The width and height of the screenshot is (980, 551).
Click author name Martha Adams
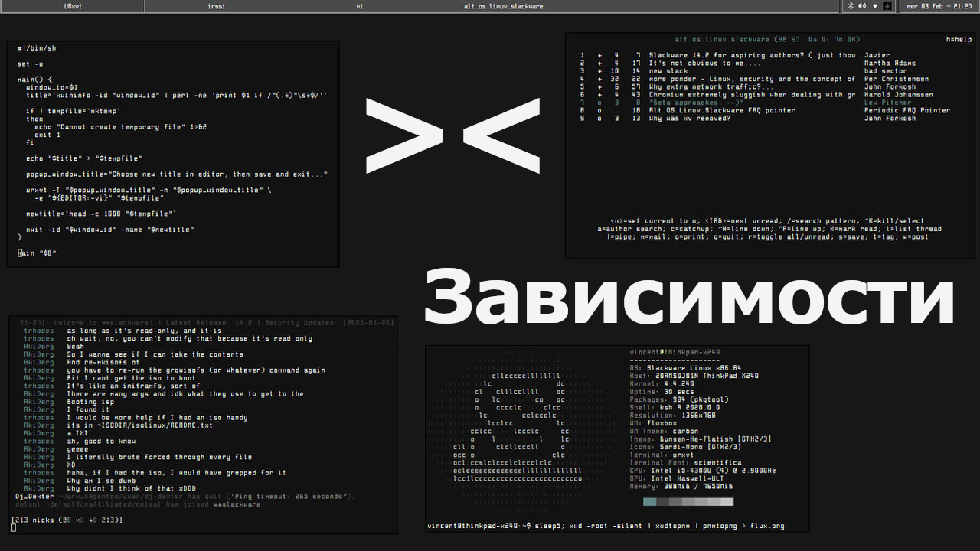click(890, 64)
